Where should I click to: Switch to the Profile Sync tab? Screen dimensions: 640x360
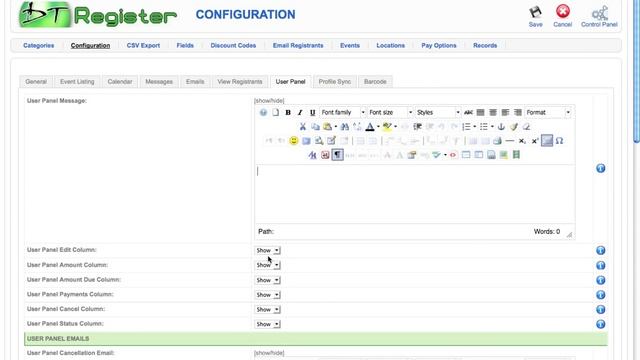(x=335, y=82)
